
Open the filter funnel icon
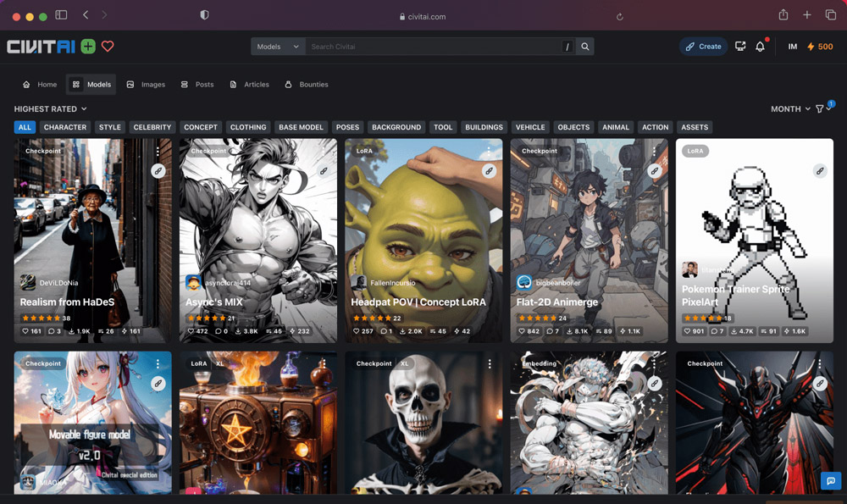click(820, 108)
